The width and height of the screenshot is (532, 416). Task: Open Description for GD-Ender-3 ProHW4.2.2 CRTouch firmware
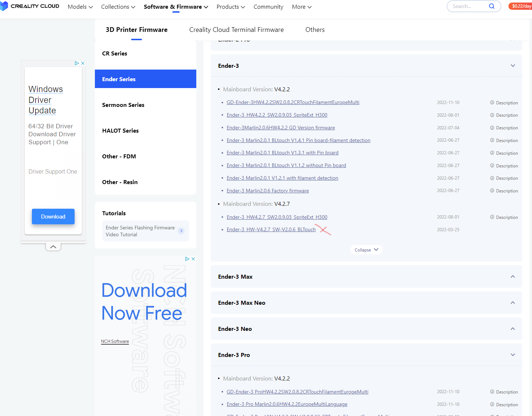click(504, 392)
